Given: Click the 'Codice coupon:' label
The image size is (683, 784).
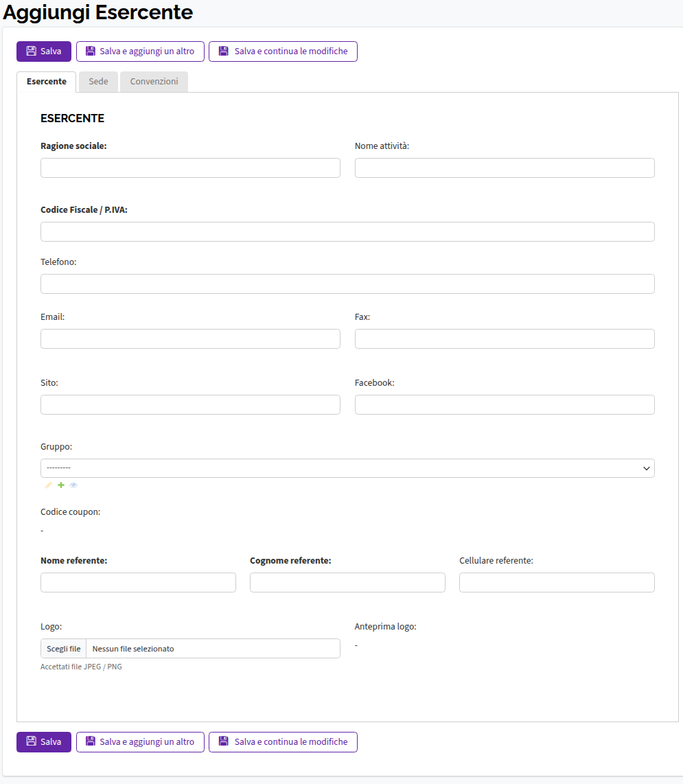Looking at the screenshot, I should tap(71, 512).
